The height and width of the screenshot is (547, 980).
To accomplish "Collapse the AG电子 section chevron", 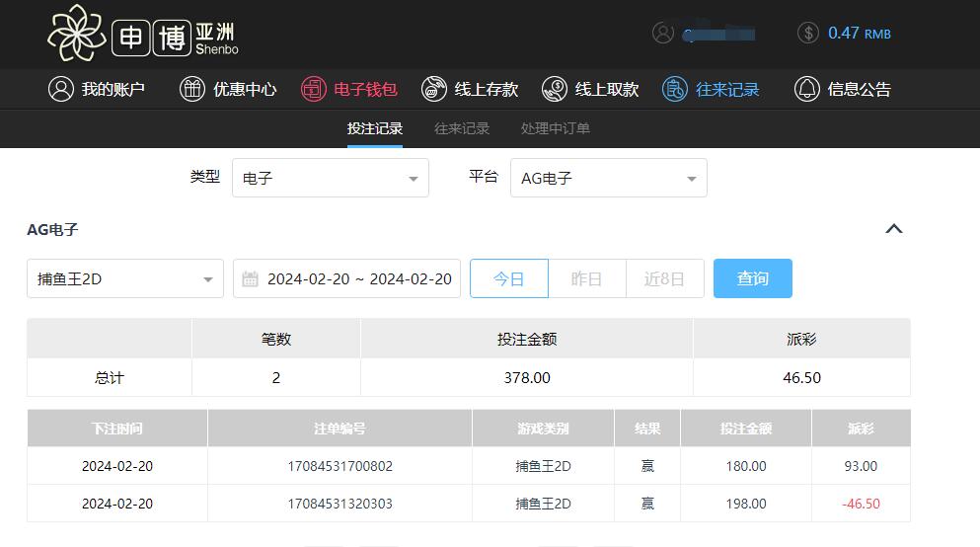I will click(894, 229).
